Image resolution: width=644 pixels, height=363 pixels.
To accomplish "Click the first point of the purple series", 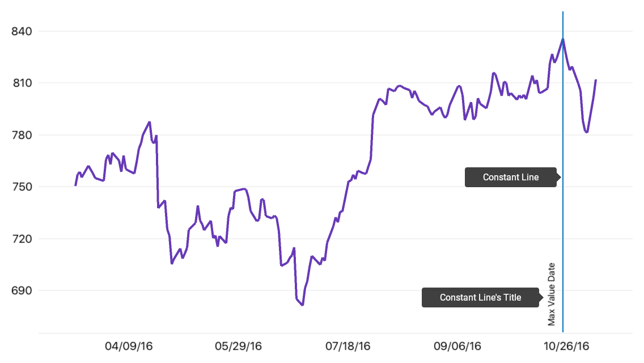I will pos(75,185).
